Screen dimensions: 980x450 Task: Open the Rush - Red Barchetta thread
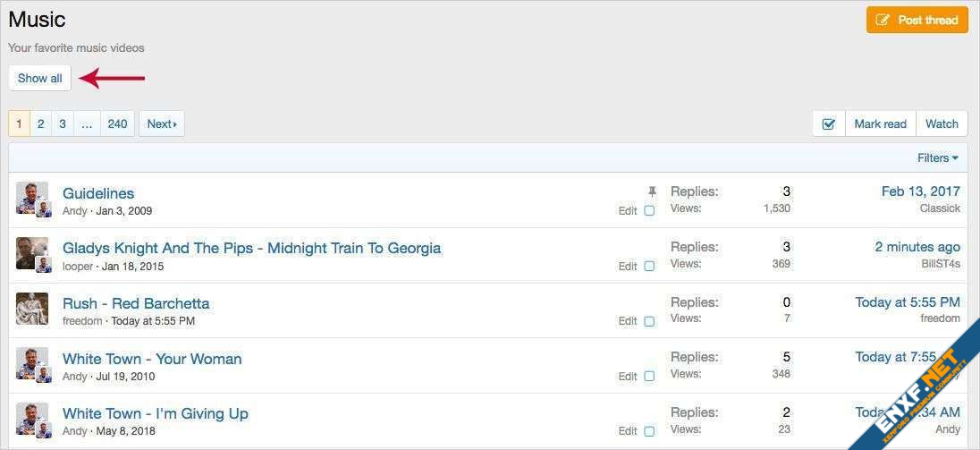tap(136, 303)
